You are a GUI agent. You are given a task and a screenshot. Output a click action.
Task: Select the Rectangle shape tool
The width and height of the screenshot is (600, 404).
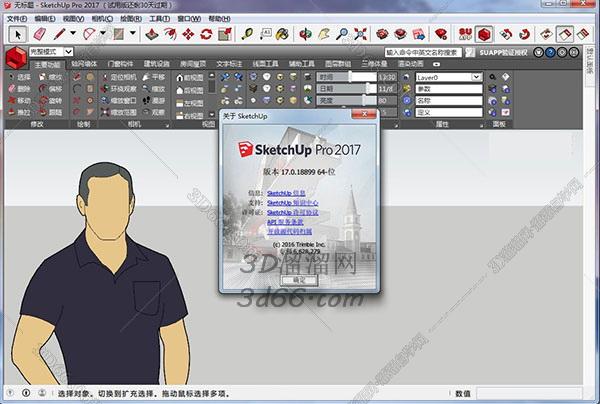point(119,34)
